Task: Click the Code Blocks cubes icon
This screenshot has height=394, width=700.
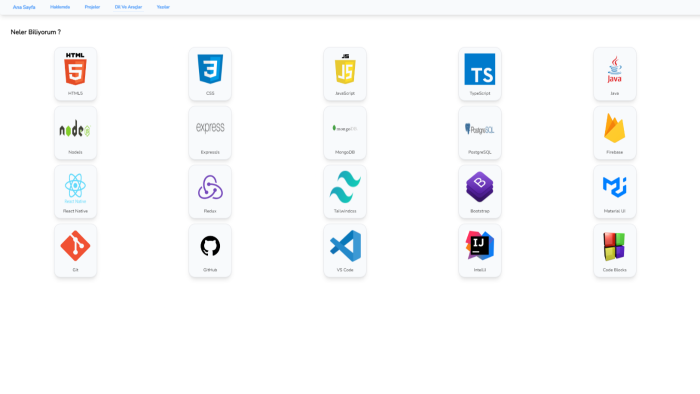Action: 615,246
